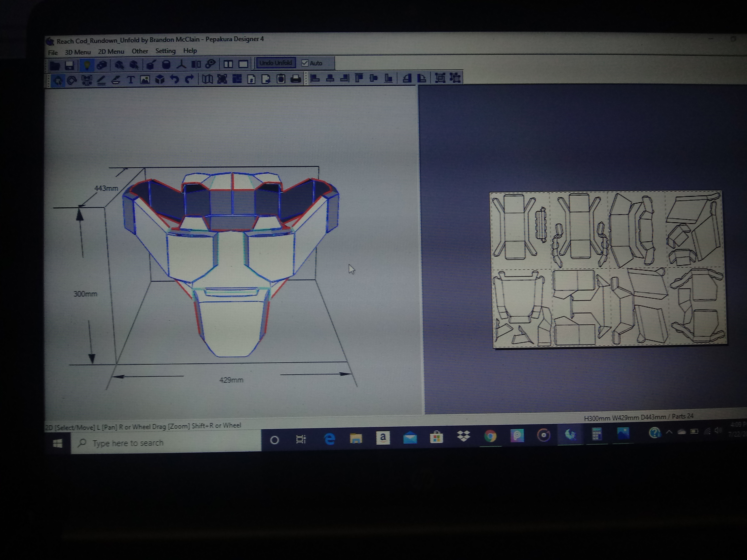Click the align right icon

pyautogui.click(x=344, y=78)
